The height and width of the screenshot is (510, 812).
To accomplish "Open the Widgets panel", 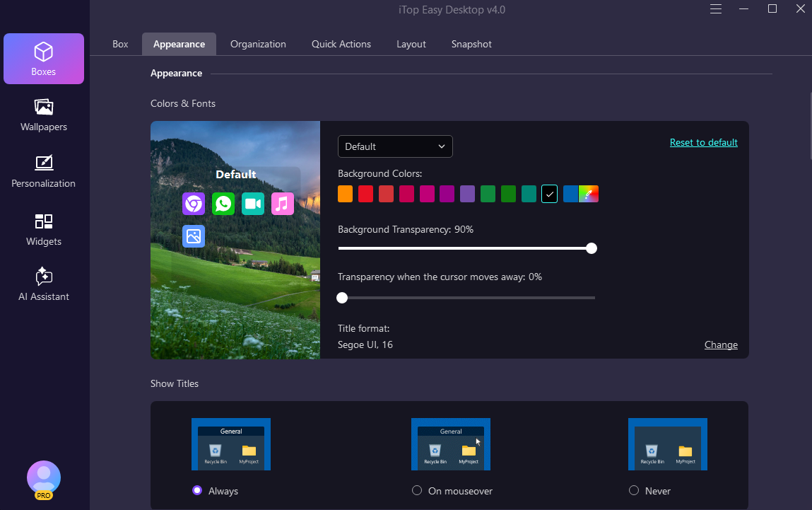I will (x=44, y=229).
